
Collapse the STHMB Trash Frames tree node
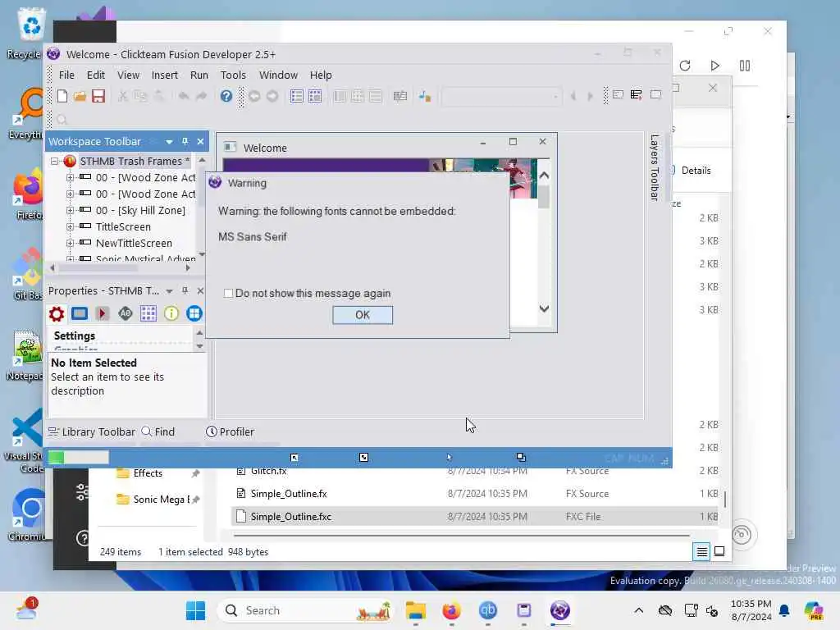pyautogui.click(x=54, y=161)
